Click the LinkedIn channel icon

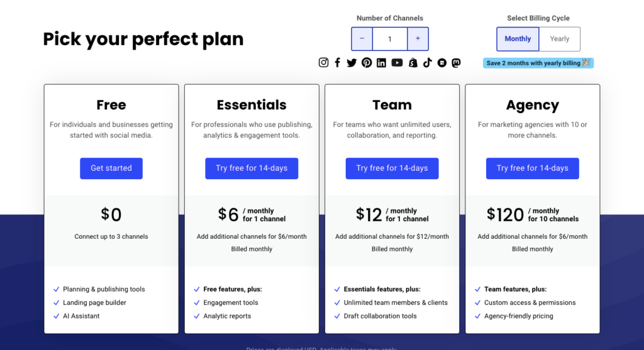click(x=382, y=63)
